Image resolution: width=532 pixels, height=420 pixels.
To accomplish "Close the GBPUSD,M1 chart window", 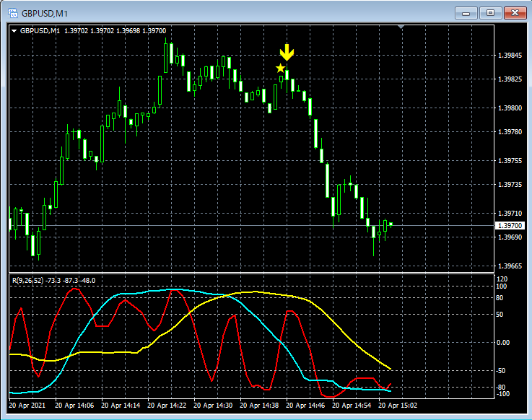I will (x=515, y=13).
